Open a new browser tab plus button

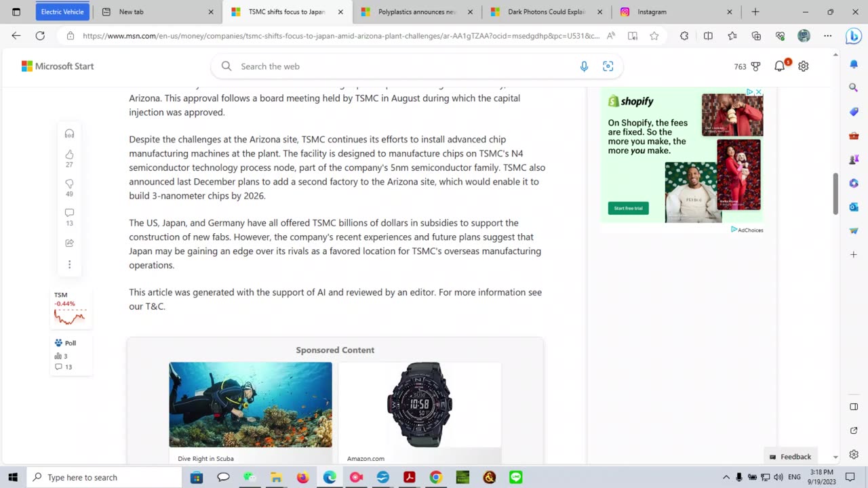[x=755, y=12]
